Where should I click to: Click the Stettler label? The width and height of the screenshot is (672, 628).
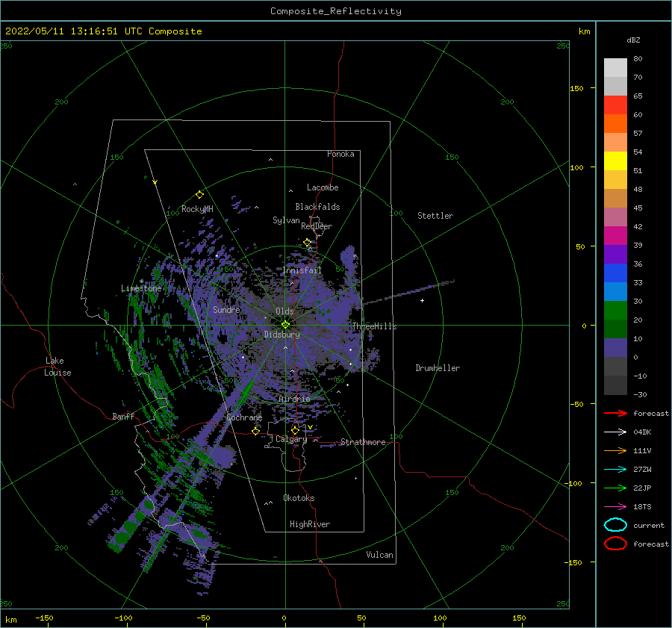(435, 216)
